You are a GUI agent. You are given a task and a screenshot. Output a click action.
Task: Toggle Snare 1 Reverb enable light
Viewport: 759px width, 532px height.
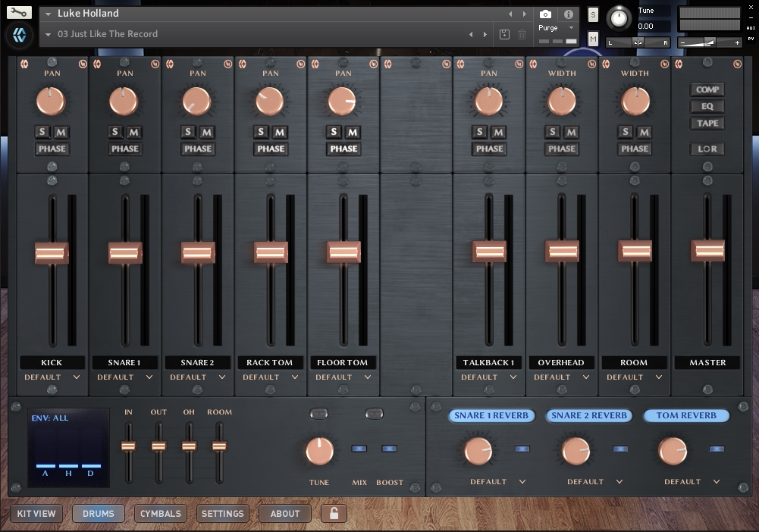click(522, 449)
